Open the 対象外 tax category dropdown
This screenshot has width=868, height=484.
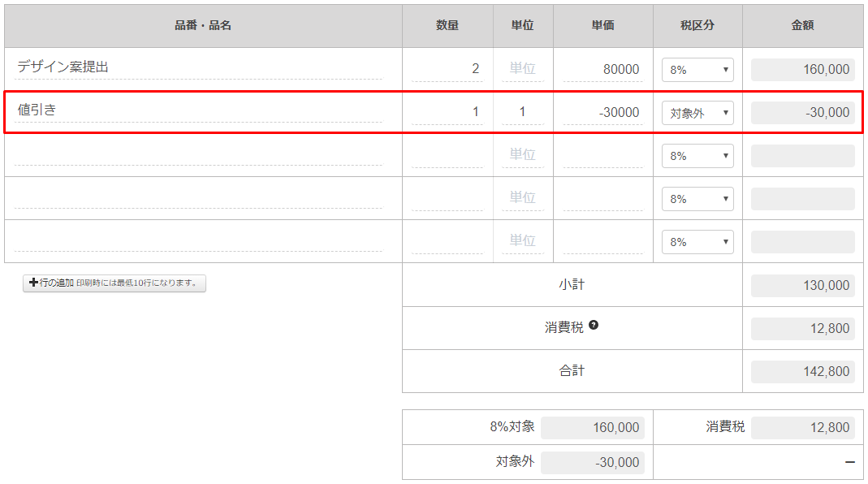[x=697, y=113]
